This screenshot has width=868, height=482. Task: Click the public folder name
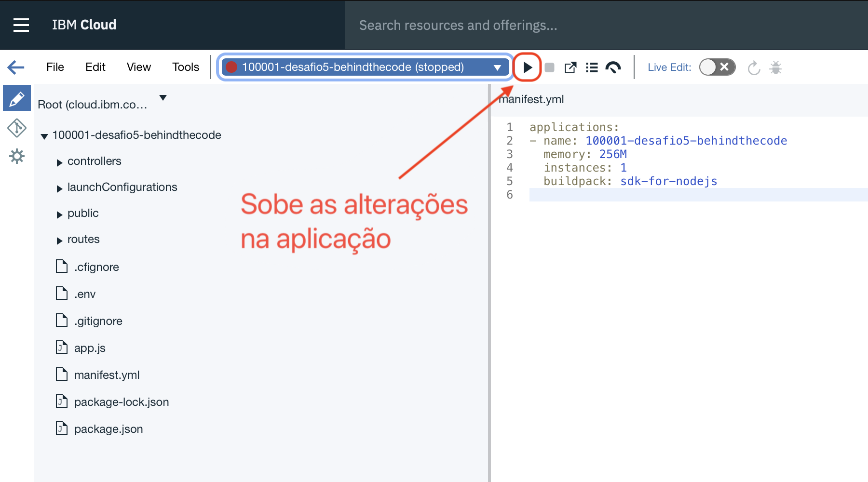pos(83,213)
